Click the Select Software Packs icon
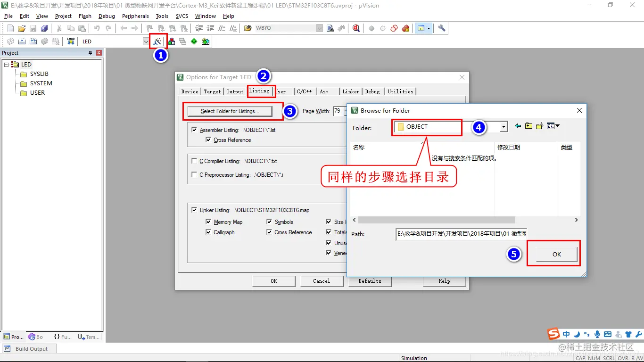The height and width of the screenshot is (362, 644). 206,41
